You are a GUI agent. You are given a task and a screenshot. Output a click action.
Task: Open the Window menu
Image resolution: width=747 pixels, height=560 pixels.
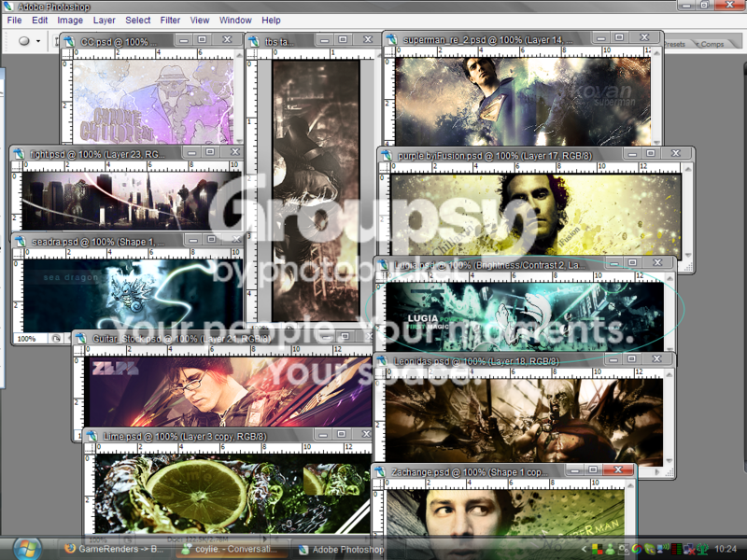tap(235, 20)
